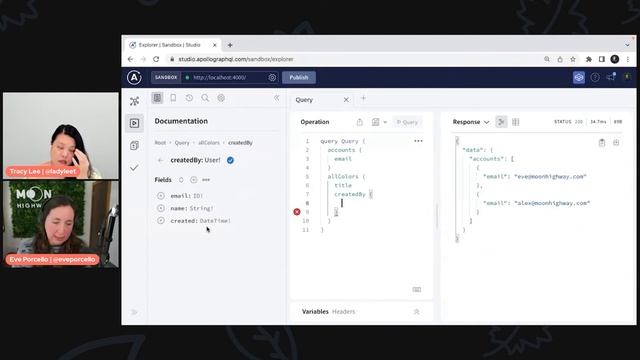Open the schema diff sidebar icon
Image resolution: width=640 pixels, height=360 pixels.
click(x=134, y=145)
